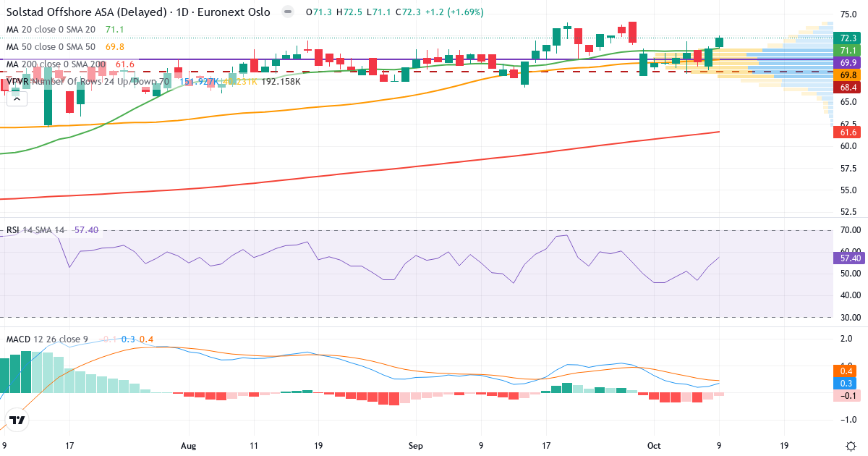Click the Sep date on time axis
Viewport: 868px width, 456px height.
point(415,446)
